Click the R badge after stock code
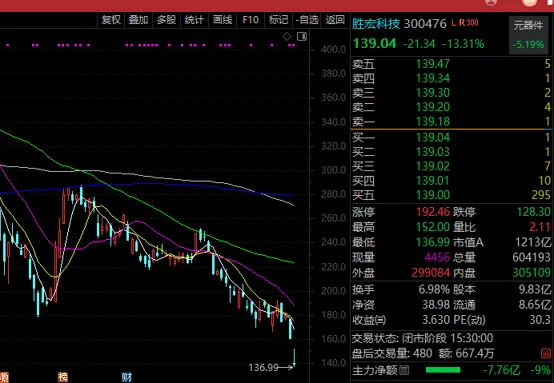 [462, 23]
